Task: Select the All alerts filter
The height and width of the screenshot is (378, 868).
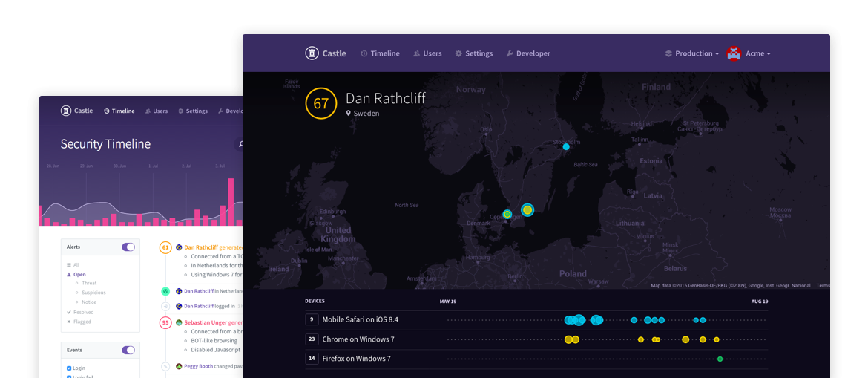Action: (x=73, y=265)
